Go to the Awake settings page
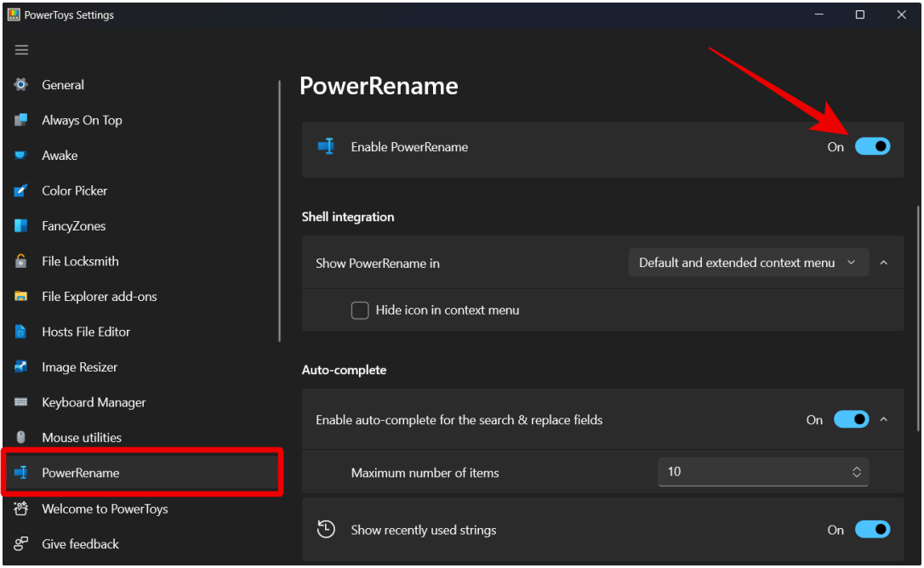 pyautogui.click(x=60, y=156)
